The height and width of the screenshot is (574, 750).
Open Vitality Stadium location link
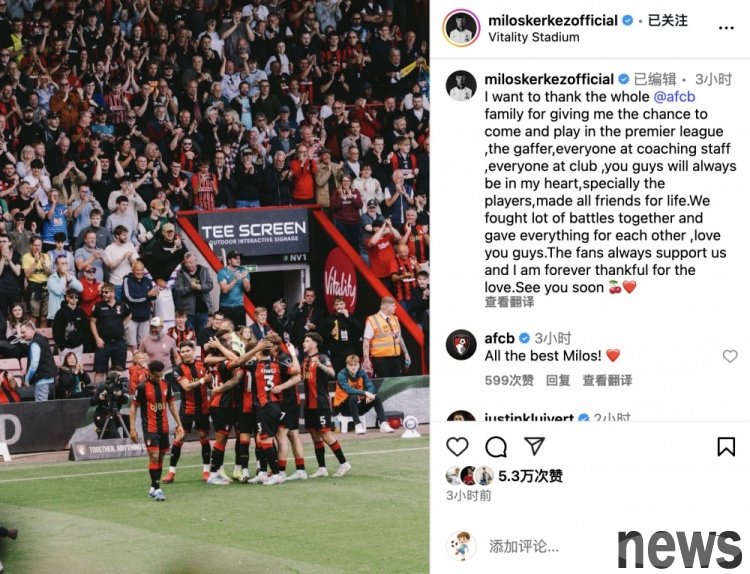(534, 37)
